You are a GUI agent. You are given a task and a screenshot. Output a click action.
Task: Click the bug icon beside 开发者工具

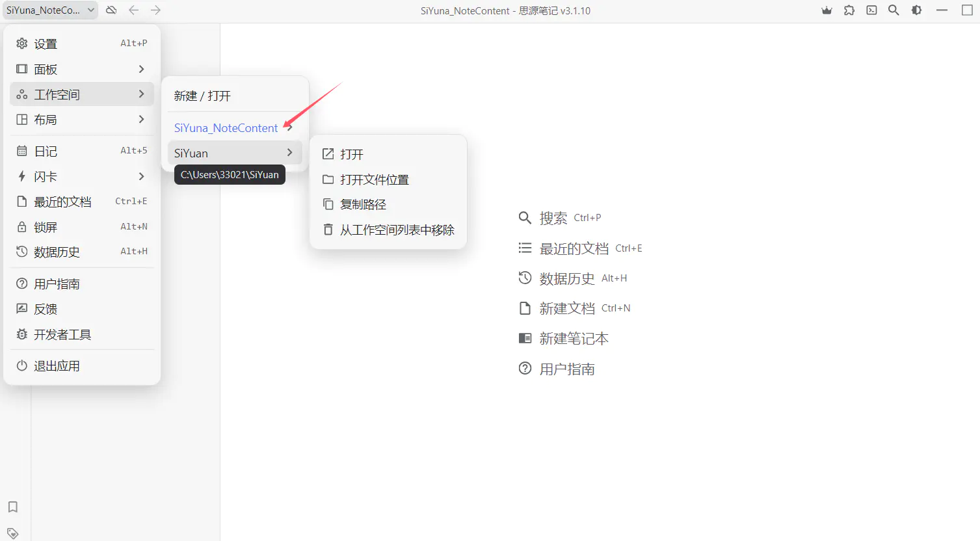(22, 334)
